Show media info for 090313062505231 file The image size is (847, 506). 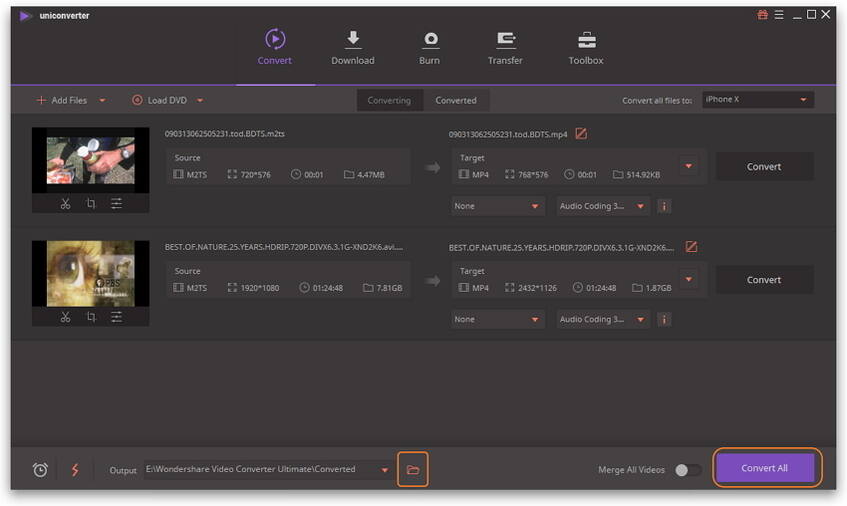coord(664,206)
